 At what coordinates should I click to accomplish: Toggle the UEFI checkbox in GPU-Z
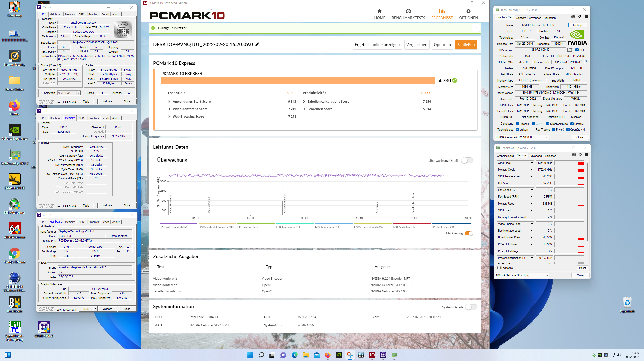[577, 50]
